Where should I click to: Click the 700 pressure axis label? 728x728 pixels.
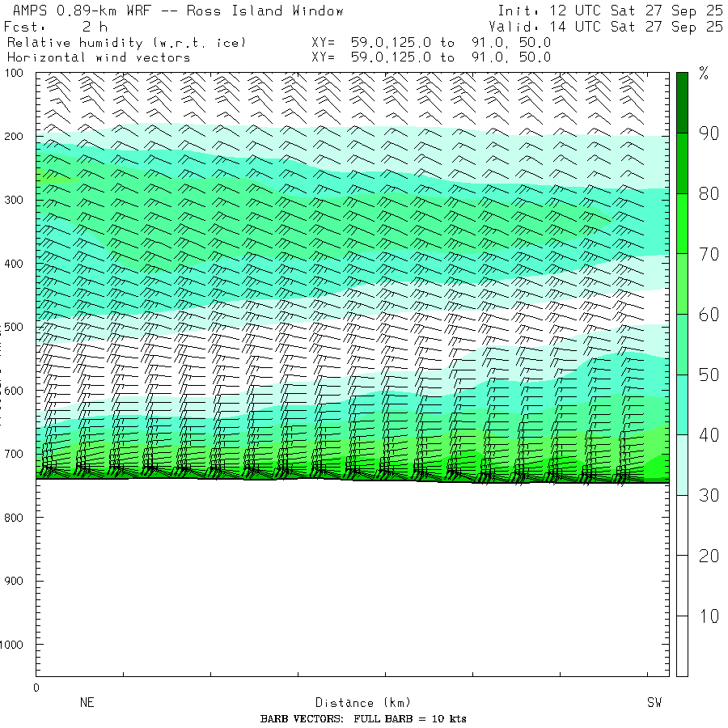[14, 454]
